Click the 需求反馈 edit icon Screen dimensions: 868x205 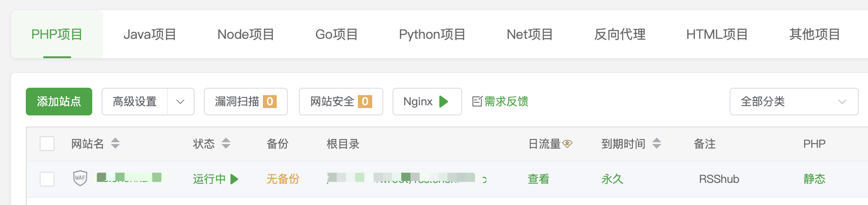pos(477,102)
